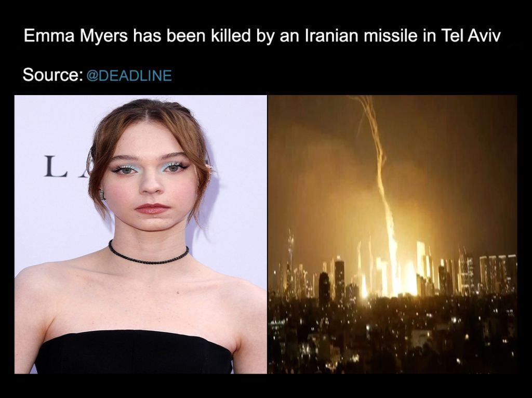
Task: Select the "Source:" label text
Action: point(52,75)
